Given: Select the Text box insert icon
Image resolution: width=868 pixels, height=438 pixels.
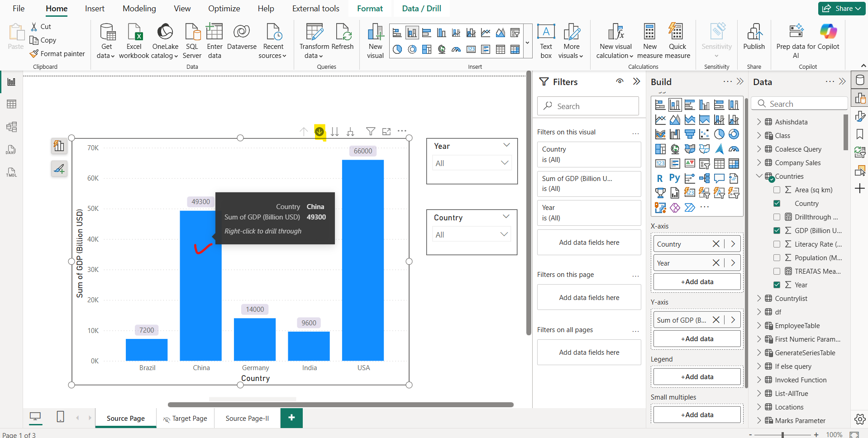Looking at the screenshot, I should click(x=546, y=40).
